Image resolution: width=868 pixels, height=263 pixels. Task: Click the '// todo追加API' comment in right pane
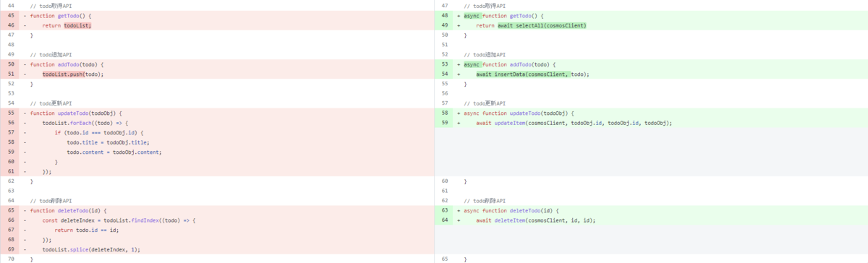(485, 54)
